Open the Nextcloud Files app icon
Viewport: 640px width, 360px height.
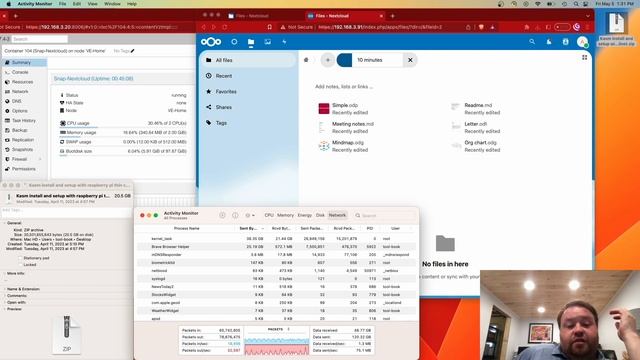click(x=251, y=42)
